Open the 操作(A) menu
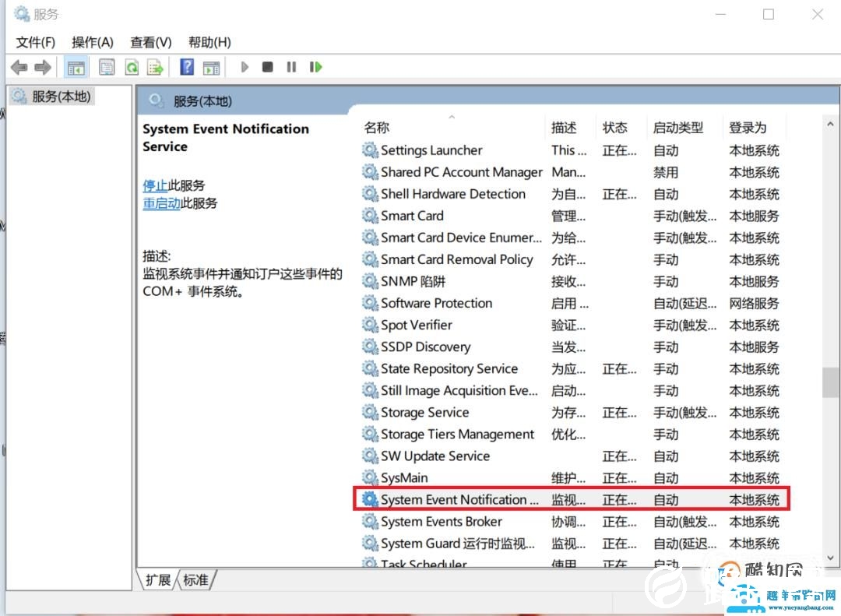841x616 pixels. tap(92, 42)
